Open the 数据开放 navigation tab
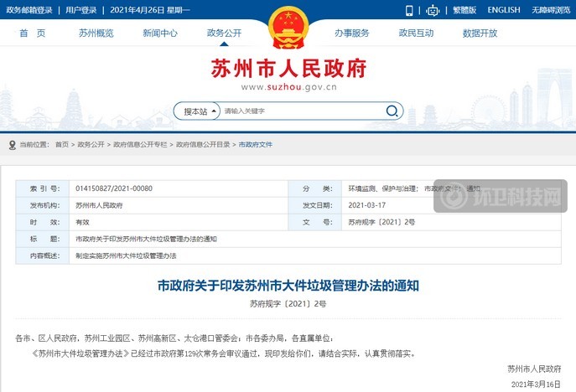The height and width of the screenshot is (392, 576). coord(480,34)
